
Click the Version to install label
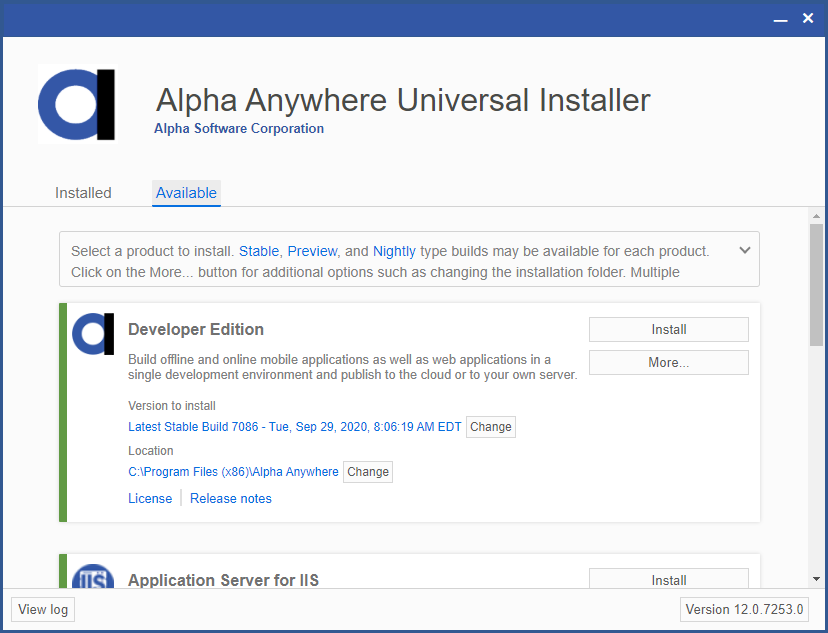coord(172,405)
